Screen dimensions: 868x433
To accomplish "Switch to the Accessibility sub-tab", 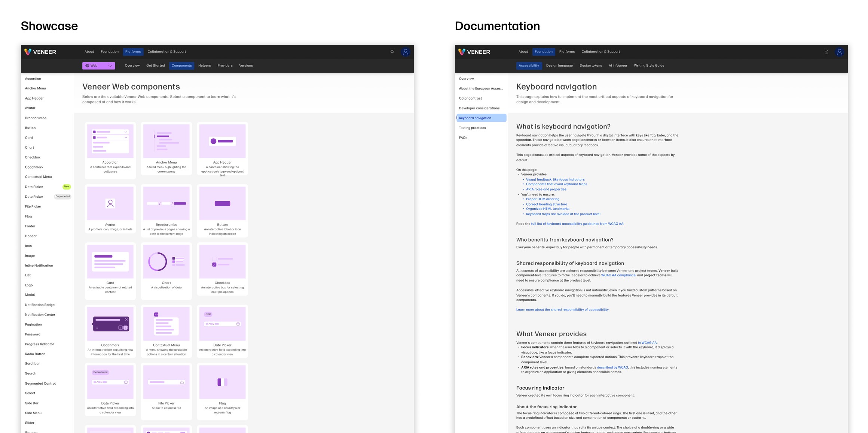I will (529, 66).
